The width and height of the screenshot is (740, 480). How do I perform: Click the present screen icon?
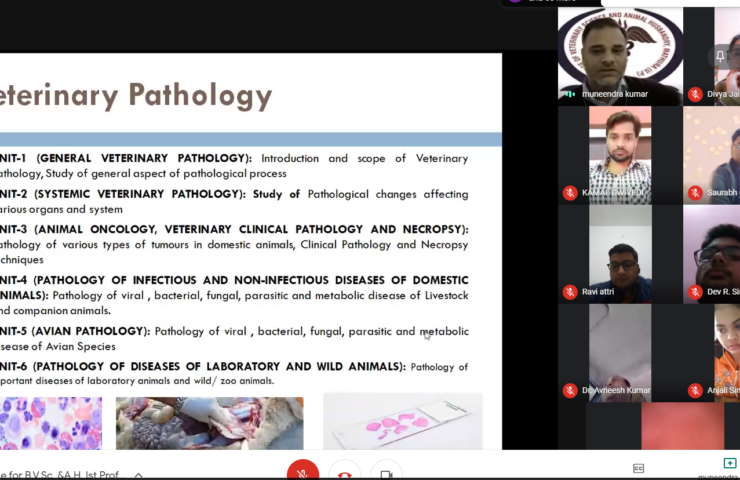[x=730, y=463]
